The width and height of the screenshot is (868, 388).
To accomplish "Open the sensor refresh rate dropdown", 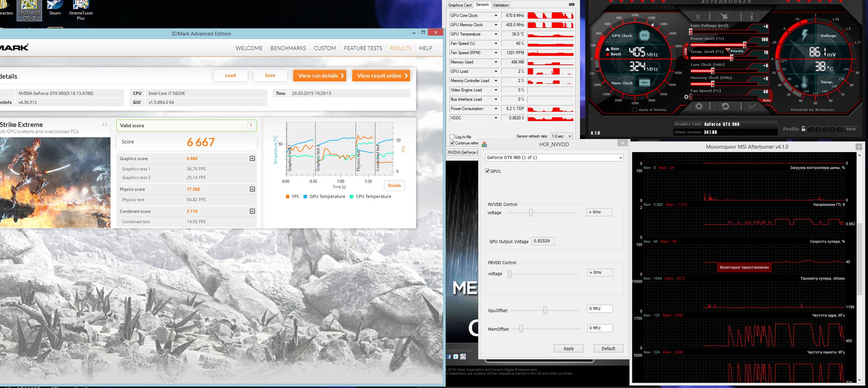I will coord(561,136).
